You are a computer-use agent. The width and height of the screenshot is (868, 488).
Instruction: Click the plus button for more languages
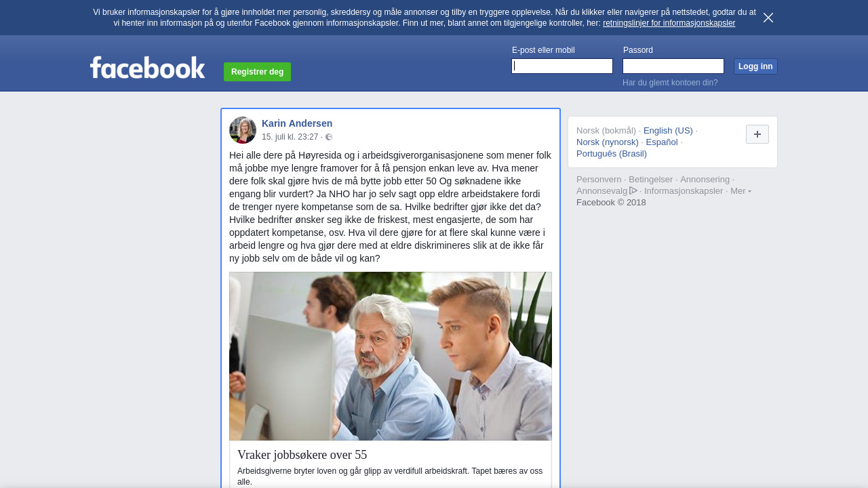tap(757, 134)
